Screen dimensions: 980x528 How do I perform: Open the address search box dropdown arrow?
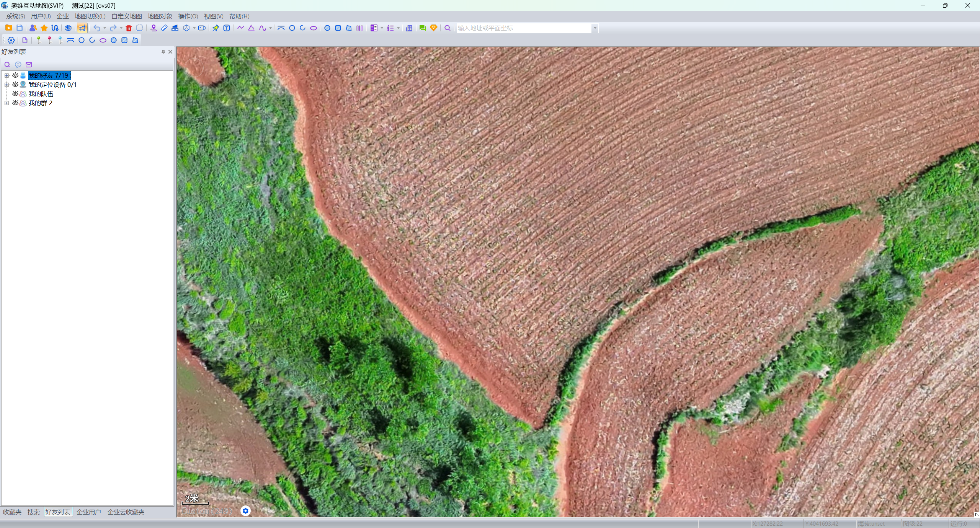click(595, 28)
